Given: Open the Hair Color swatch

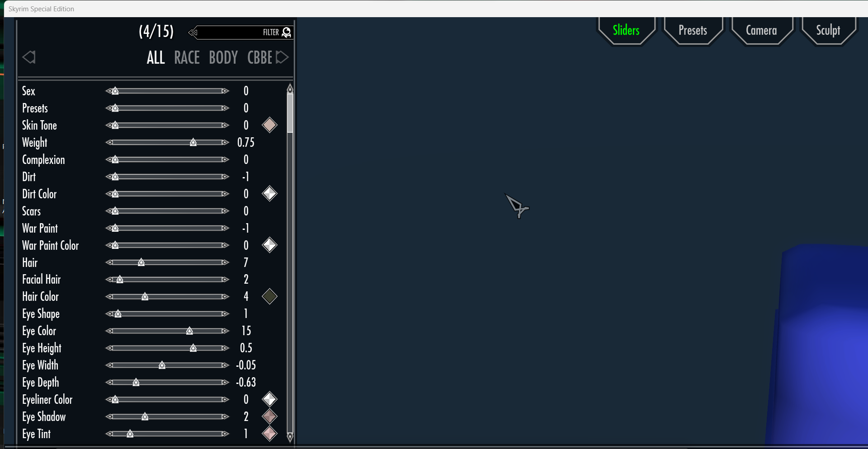Looking at the screenshot, I should (269, 297).
